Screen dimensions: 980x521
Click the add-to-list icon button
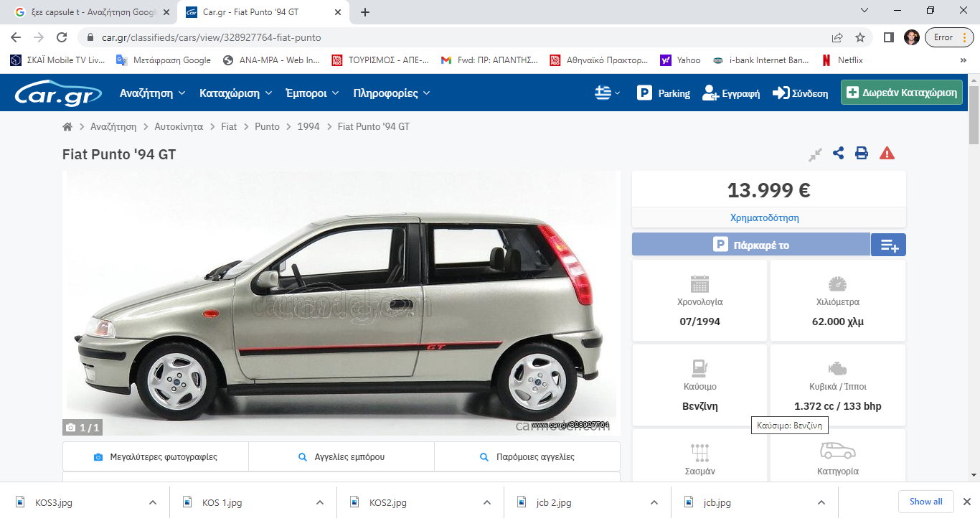pos(889,245)
